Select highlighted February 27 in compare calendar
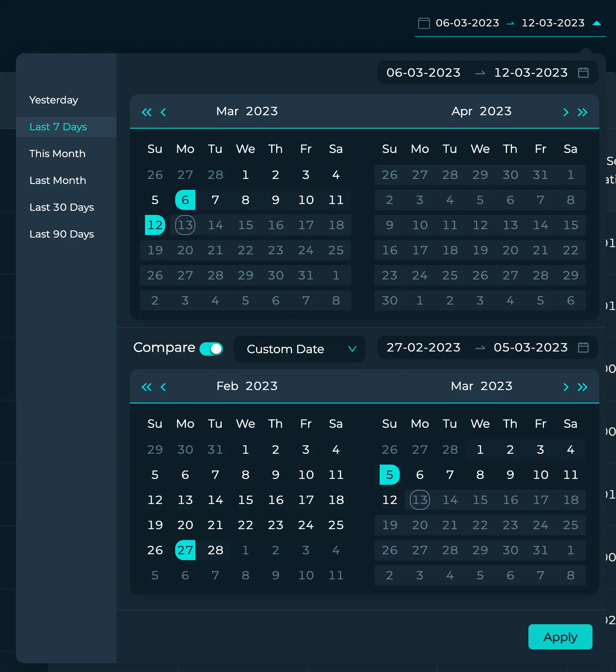This screenshot has width=616, height=672. (185, 550)
